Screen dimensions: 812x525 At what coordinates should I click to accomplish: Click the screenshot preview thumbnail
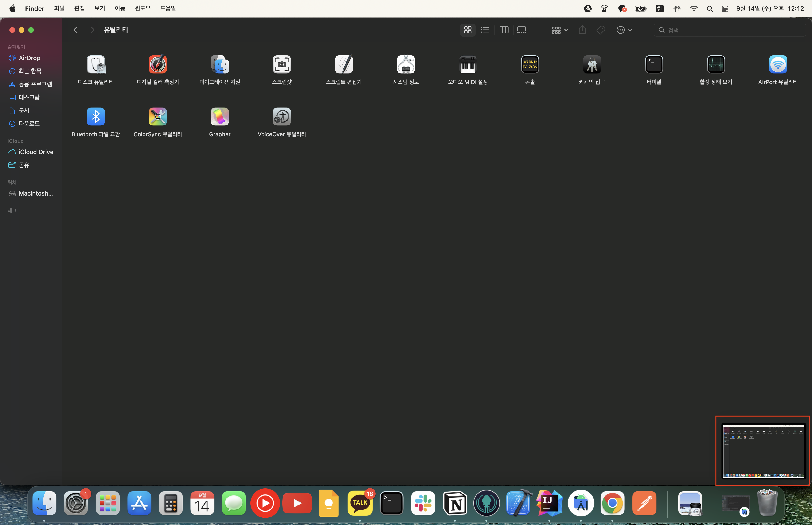click(x=763, y=451)
